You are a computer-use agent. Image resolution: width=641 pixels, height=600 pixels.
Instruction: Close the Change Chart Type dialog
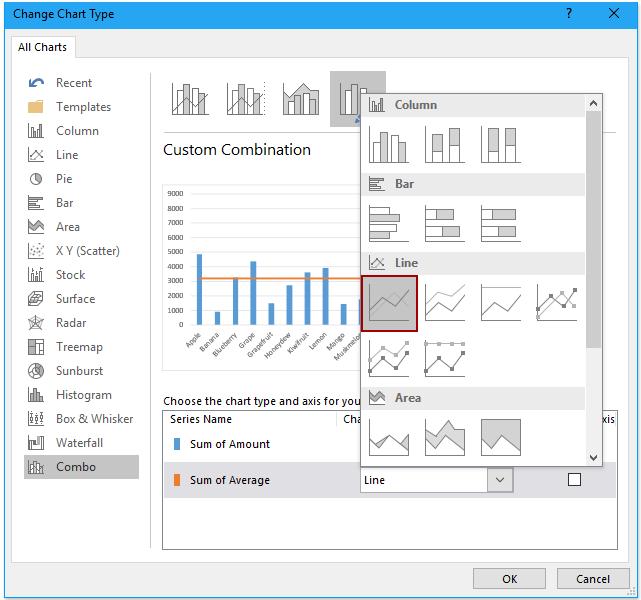click(614, 13)
